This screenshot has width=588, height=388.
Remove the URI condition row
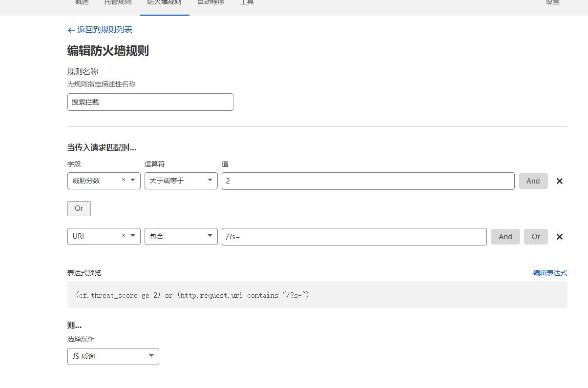click(x=560, y=237)
